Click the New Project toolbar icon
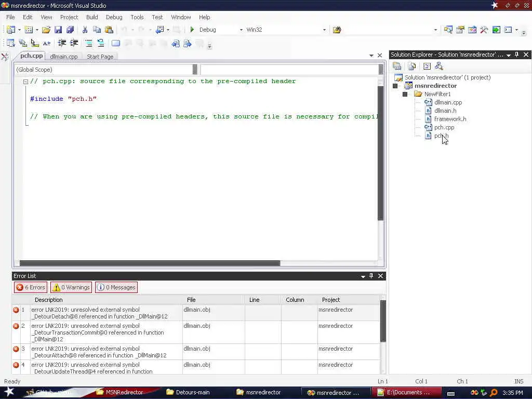The width and height of the screenshot is (532, 399). point(11,30)
